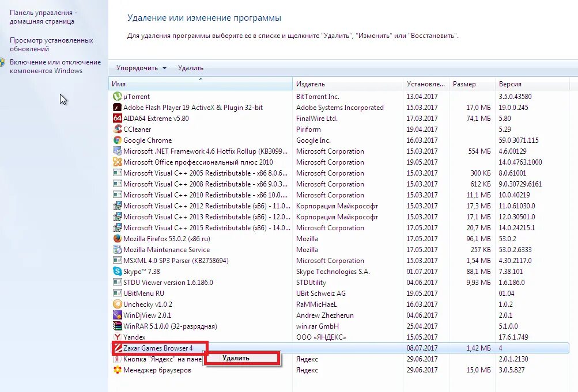Click publisher RaMMicHaeL

(316, 305)
